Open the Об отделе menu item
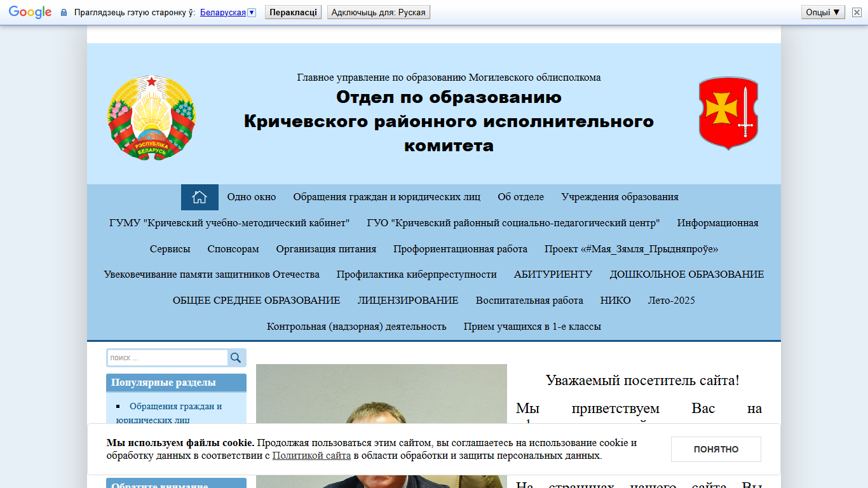The width and height of the screenshot is (868, 488). (x=521, y=197)
